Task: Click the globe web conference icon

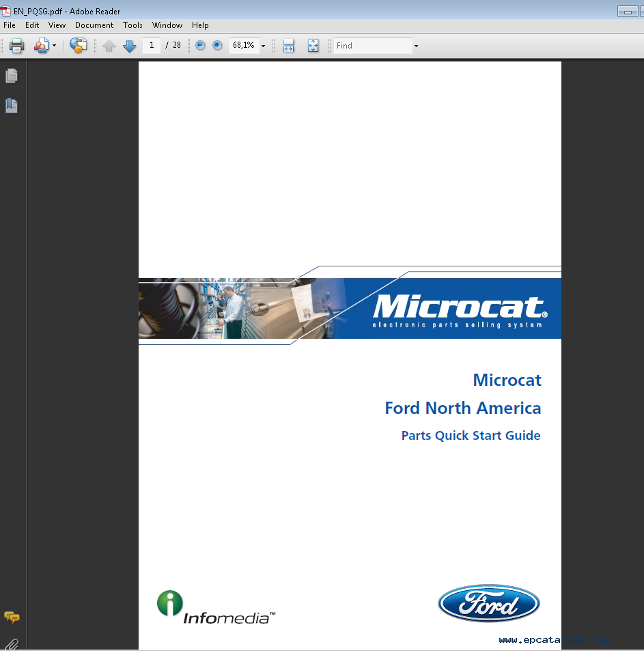Action: (78, 45)
